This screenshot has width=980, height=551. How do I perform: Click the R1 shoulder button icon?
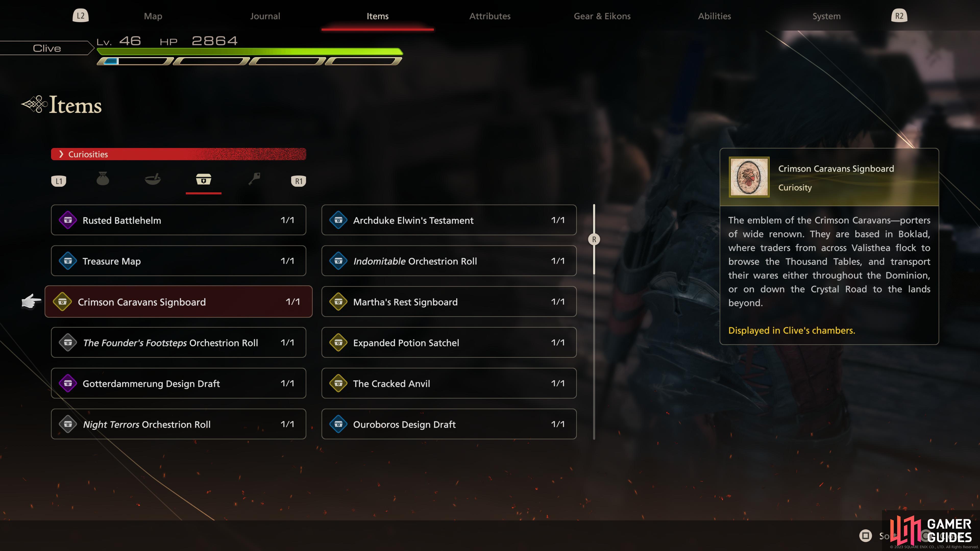[299, 181]
